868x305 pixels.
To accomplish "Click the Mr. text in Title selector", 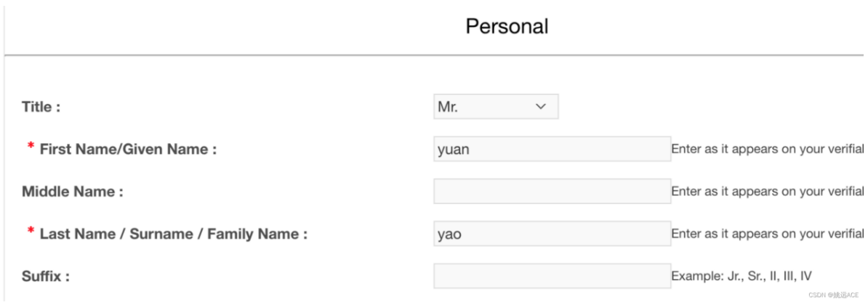I will tap(448, 107).
